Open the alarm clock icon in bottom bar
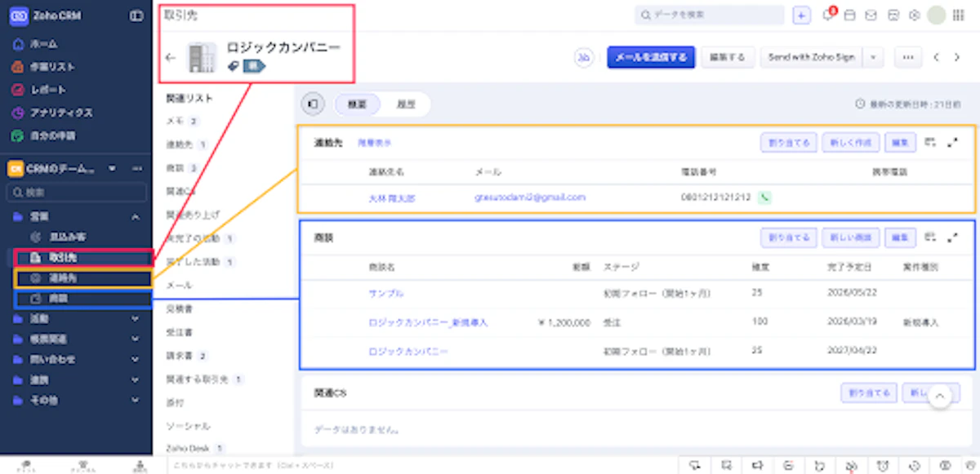This screenshot has width=980, height=474. (883, 464)
